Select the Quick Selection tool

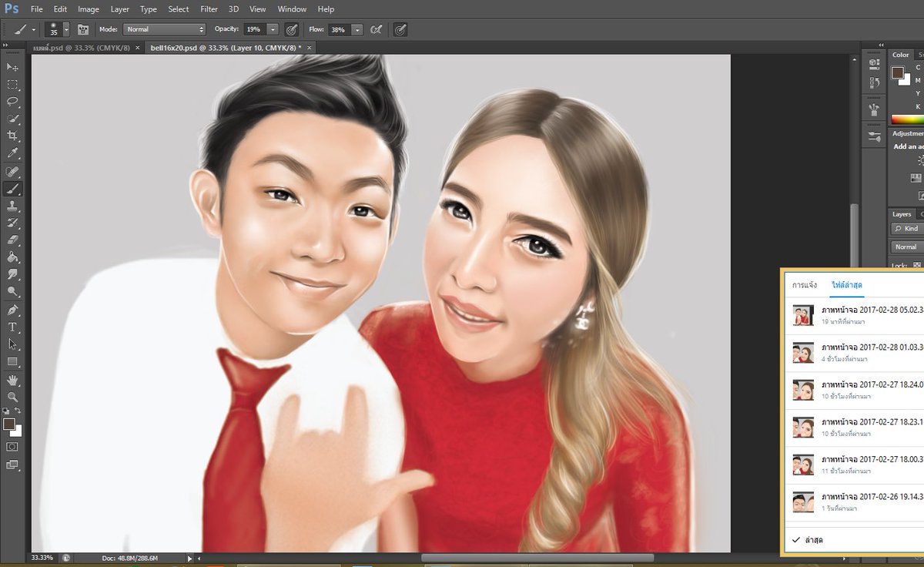12,119
